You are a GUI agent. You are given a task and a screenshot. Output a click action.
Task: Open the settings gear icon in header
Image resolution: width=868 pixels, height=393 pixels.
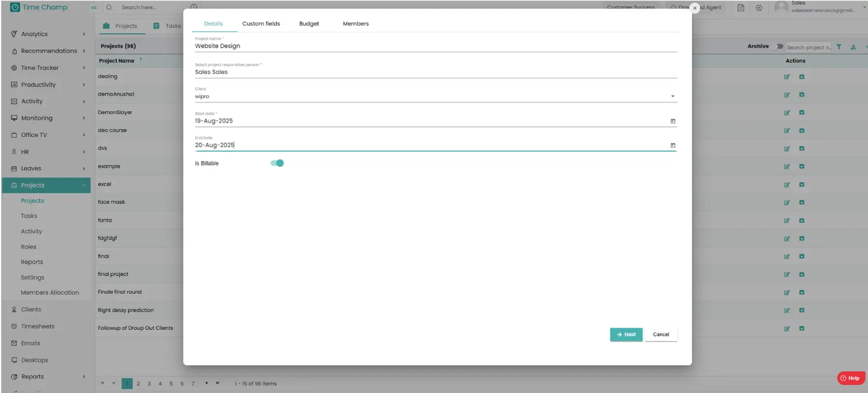coord(759,8)
